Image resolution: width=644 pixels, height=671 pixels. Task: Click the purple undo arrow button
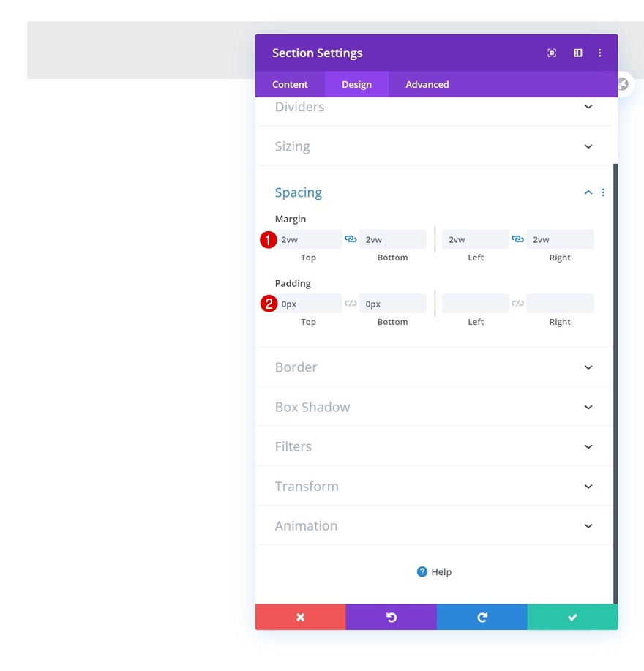(391, 617)
